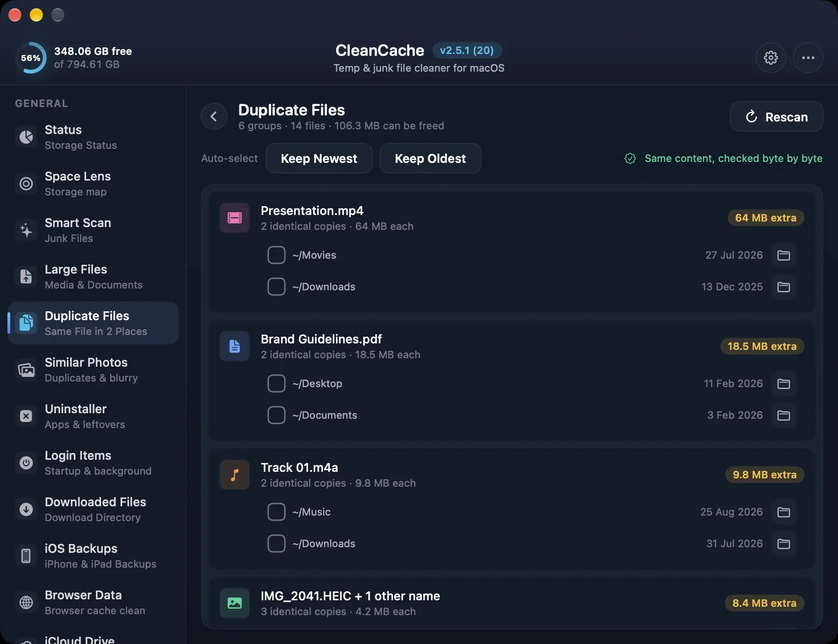The height and width of the screenshot is (644, 838).
Task: Click the Smart Scan sparkle icon
Action: tap(26, 230)
